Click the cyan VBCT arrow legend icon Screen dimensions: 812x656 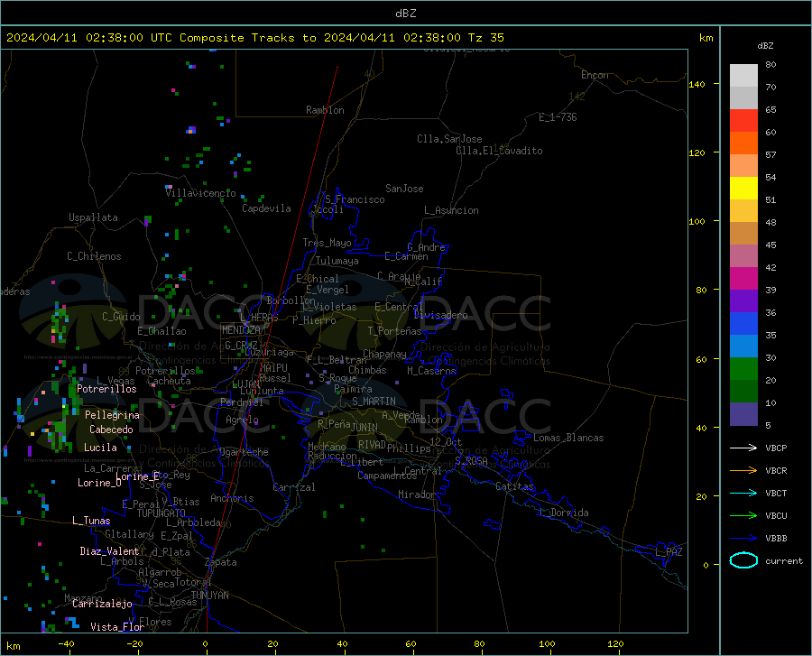click(743, 493)
